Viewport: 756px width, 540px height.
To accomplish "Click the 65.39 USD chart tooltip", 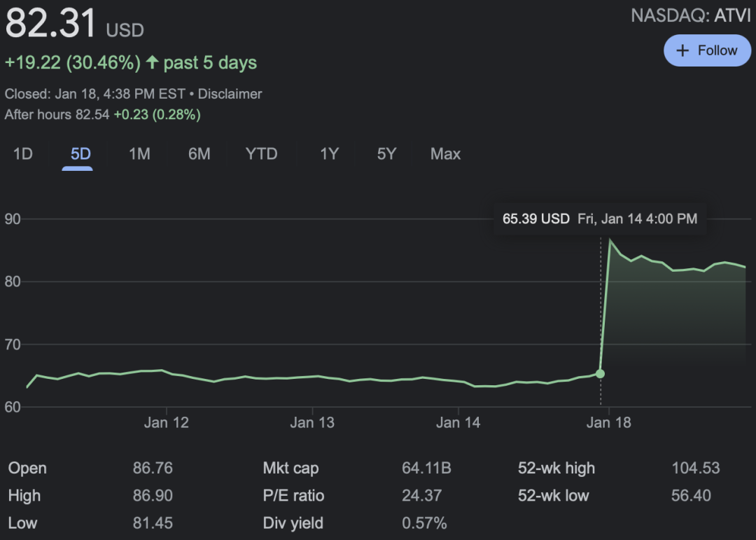I will (599, 219).
